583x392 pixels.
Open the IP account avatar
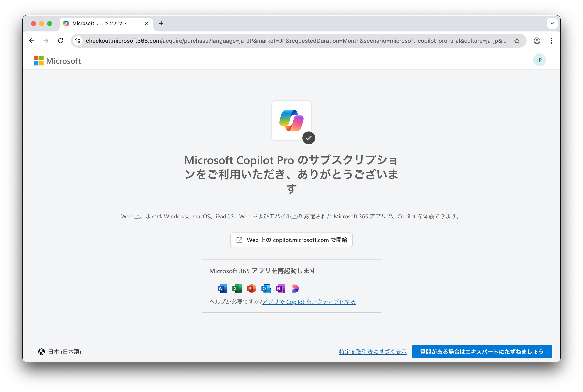pos(539,60)
